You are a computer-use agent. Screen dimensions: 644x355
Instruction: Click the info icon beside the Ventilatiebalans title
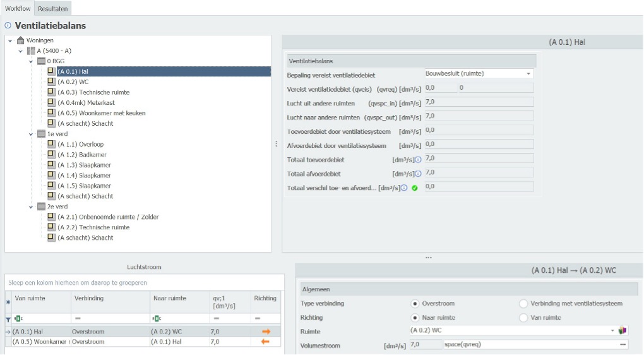click(8, 26)
